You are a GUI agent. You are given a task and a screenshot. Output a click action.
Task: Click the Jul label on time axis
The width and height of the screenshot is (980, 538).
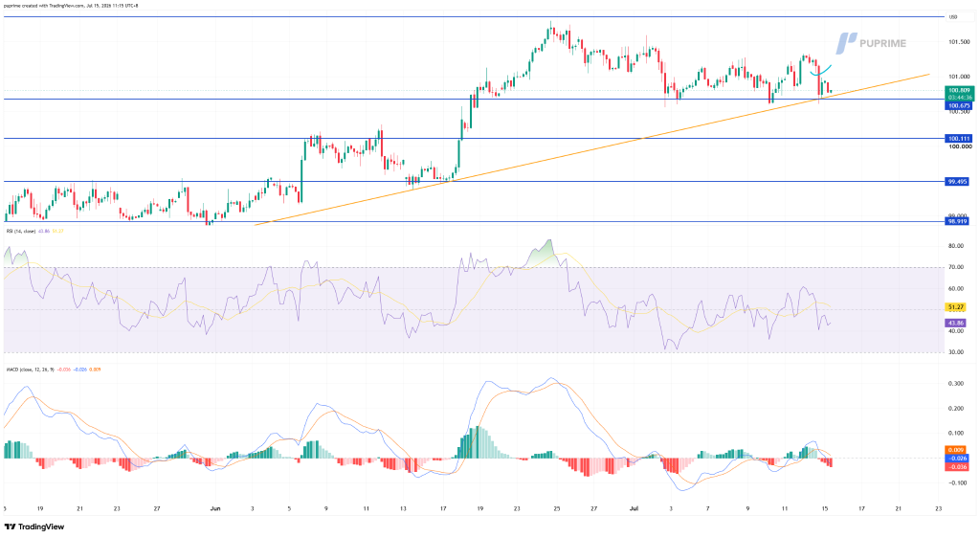click(633, 508)
